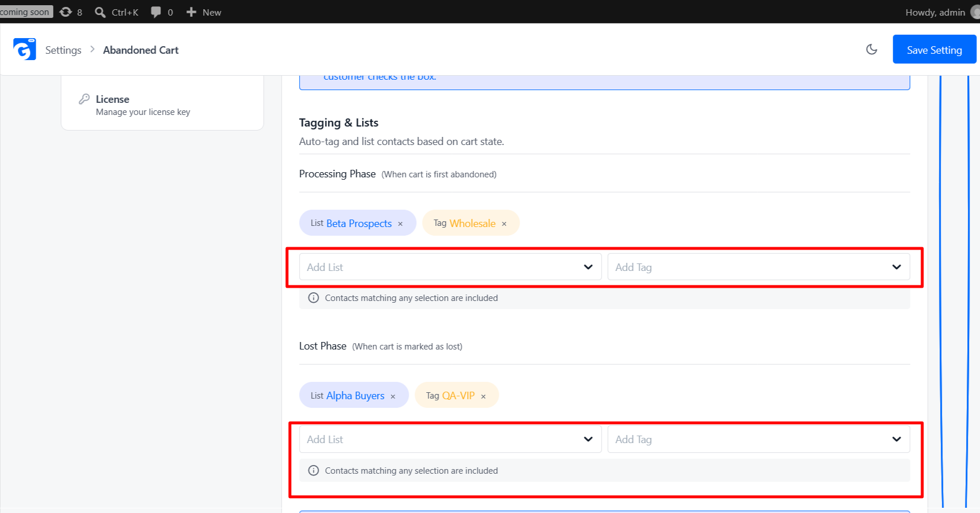Click the Processing Phase label
The width and height of the screenshot is (980, 513).
click(337, 174)
